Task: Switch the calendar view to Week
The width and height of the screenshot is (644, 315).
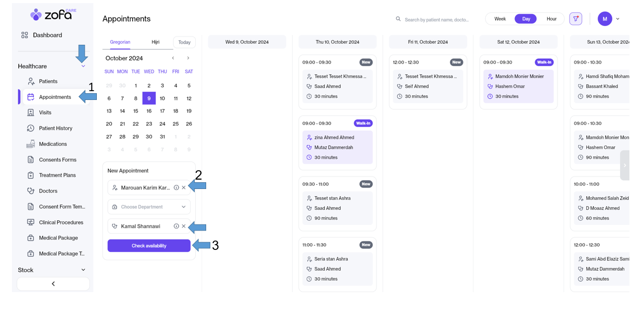Action: 500,19
